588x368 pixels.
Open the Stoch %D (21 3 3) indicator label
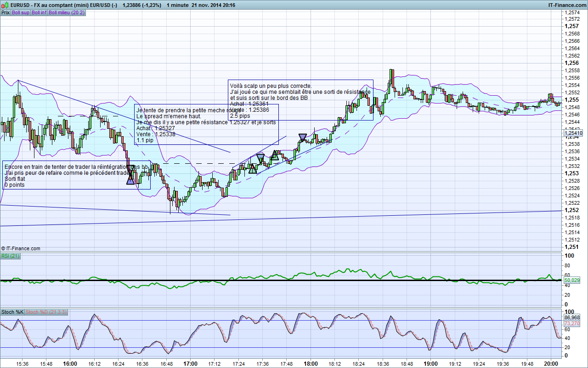pyautogui.click(x=46, y=312)
